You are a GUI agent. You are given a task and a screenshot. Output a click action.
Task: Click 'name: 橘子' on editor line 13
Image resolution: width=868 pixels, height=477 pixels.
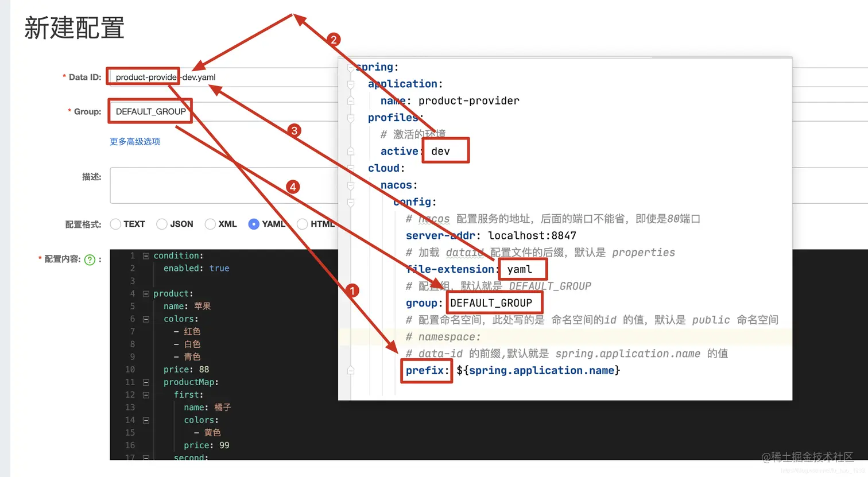[207, 407]
